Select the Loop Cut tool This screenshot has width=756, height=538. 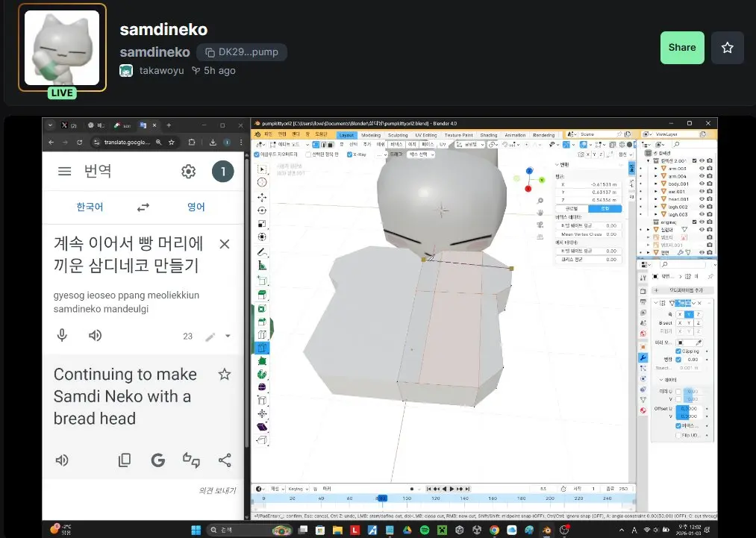coord(262,335)
